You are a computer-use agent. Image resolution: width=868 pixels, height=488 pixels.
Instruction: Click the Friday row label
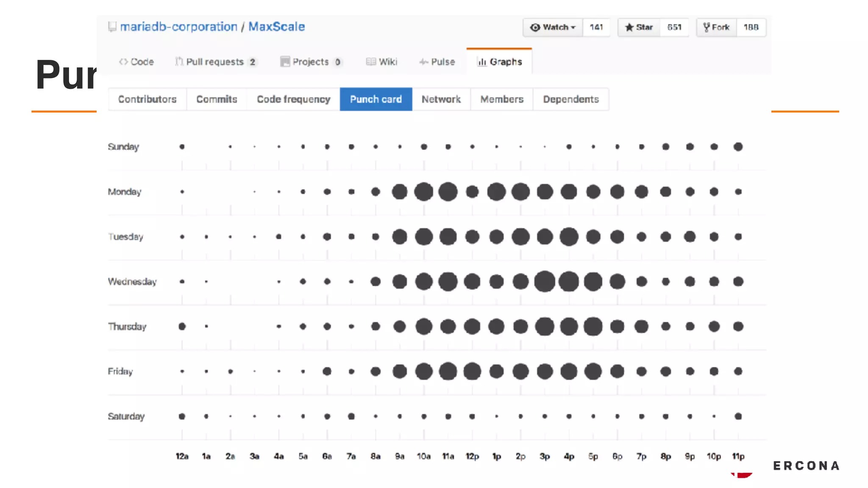120,372
